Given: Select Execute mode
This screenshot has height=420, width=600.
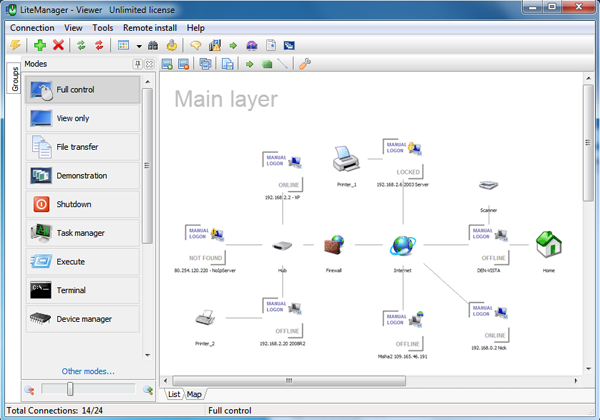Looking at the screenshot, I should point(83,262).
